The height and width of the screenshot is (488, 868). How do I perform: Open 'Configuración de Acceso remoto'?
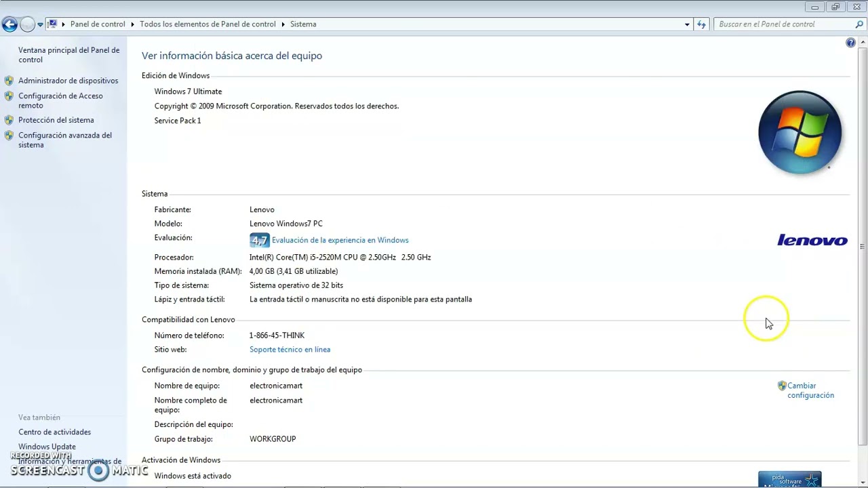(x=60, y=100)
